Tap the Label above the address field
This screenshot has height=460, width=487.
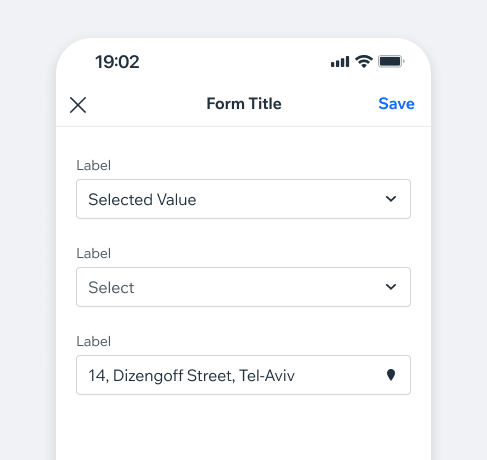click(94, 341)
